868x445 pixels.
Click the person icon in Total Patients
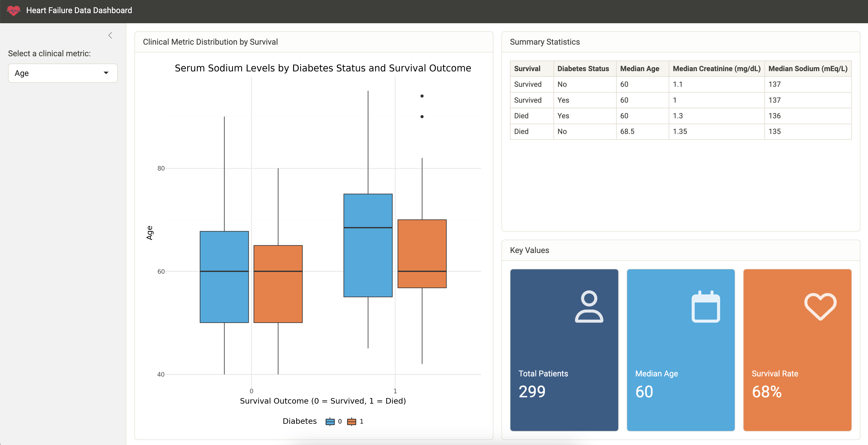click(x=589, y=307)
